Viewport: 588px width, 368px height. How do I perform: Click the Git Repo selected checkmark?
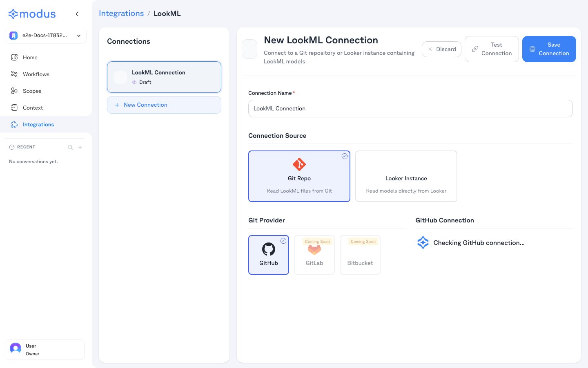pos(345,156)
